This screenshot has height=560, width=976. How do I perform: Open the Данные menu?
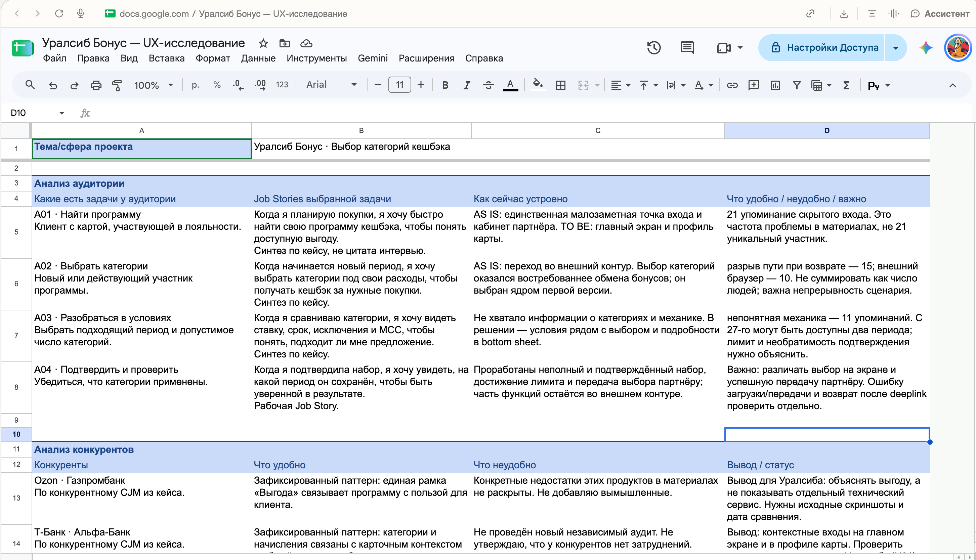(258, 58)
